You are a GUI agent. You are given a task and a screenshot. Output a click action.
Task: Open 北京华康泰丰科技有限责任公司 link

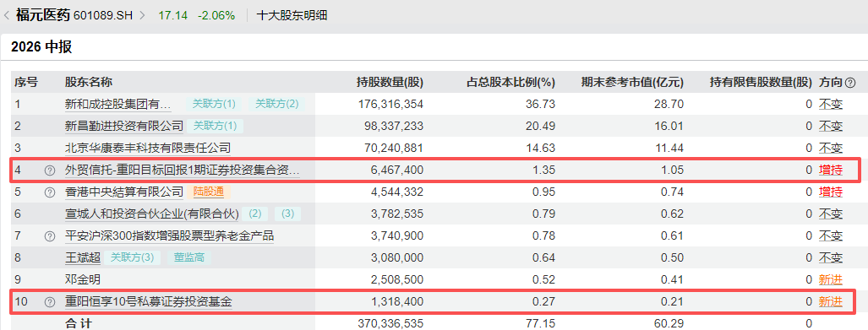point(148,149)
